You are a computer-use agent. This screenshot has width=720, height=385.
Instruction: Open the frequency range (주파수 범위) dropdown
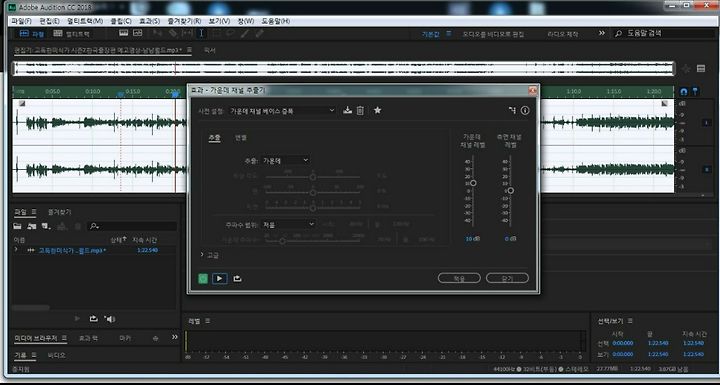click(x=288, y=224)
